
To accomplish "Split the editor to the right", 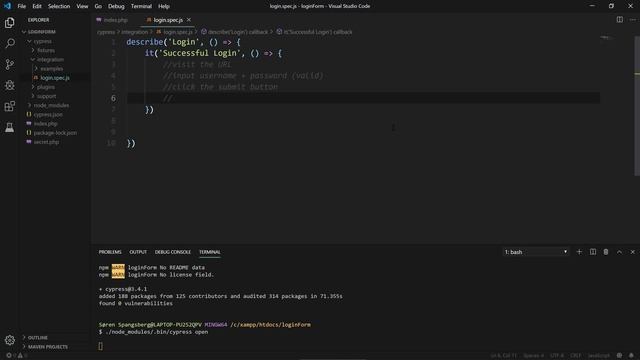I will (620, 20).
